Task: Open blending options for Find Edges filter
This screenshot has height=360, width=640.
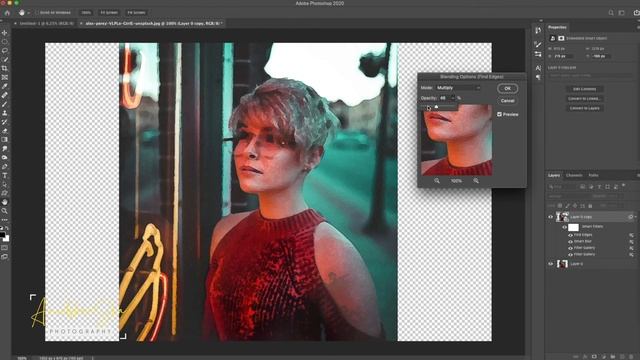Action: click(x=631, y=235)
